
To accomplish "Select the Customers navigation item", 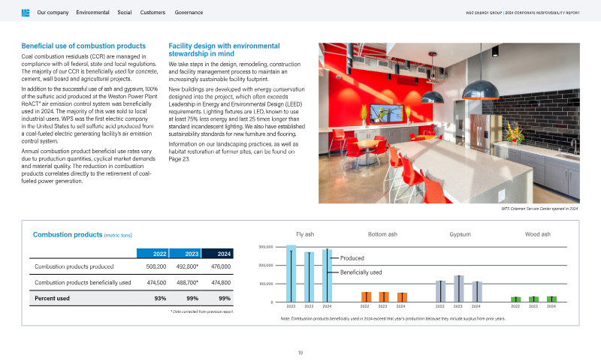I will pyautogui.click(x=153, y=13).
